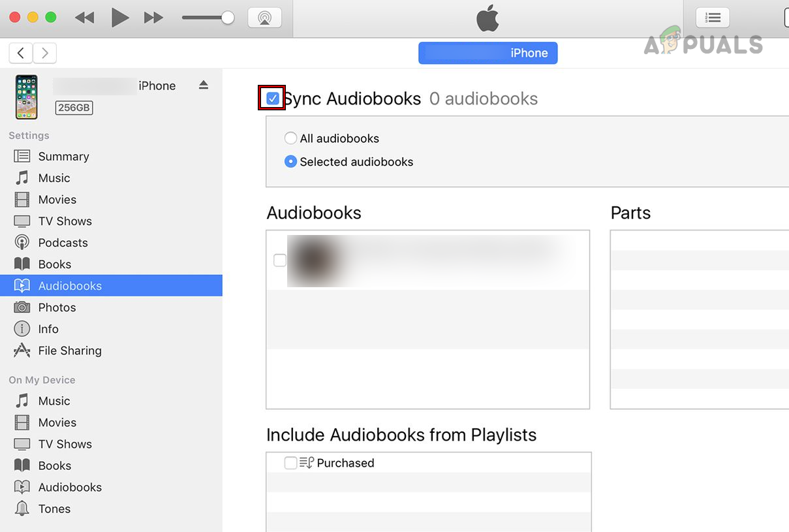Select the All audiobooks radio button
The width and height of the screenshot is (789, 532).
(x=290, y=138)
